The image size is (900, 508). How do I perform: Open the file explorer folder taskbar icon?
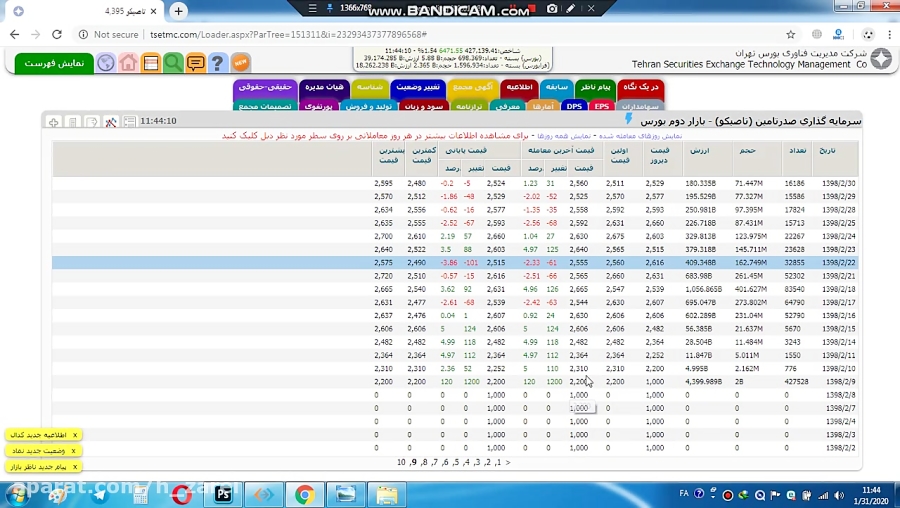pos(386,494)
